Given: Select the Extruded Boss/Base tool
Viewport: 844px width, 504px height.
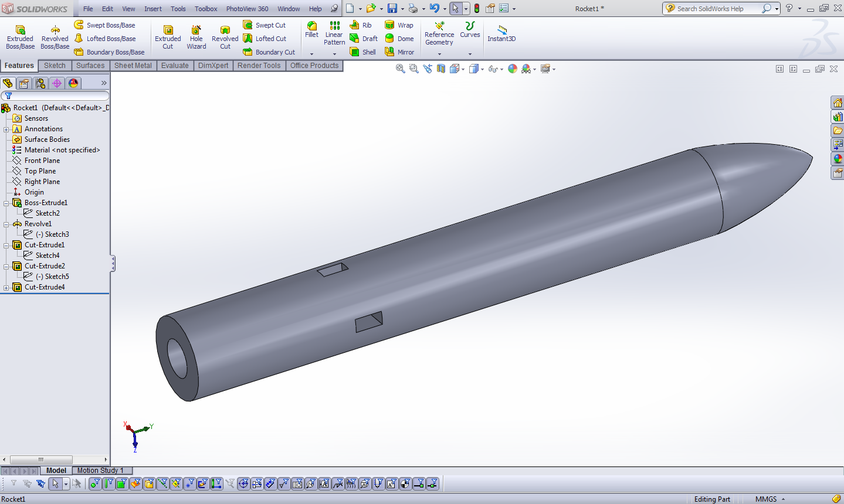Looking at the screenshot, I should coord(20,38).
